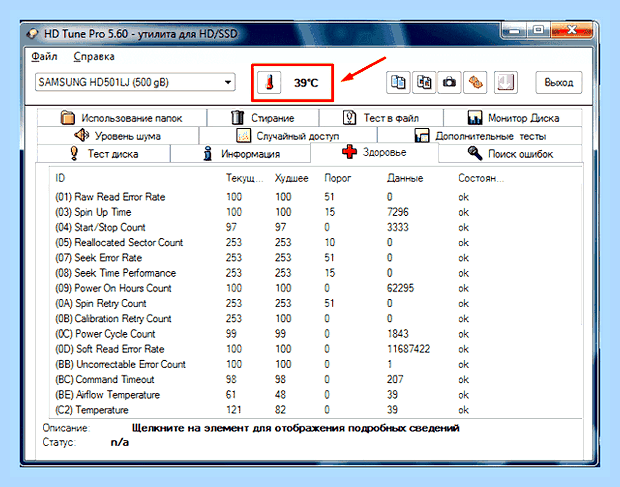This screenshot has height=487, width=620.
Task: Click the HD Tune Pro title bar icon
Action: [x=32, y=34]
